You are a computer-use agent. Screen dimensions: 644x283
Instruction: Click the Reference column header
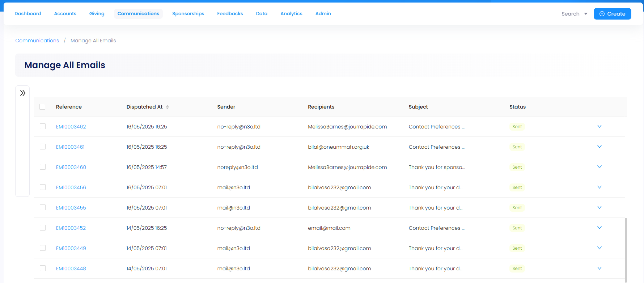coord(69,107)
